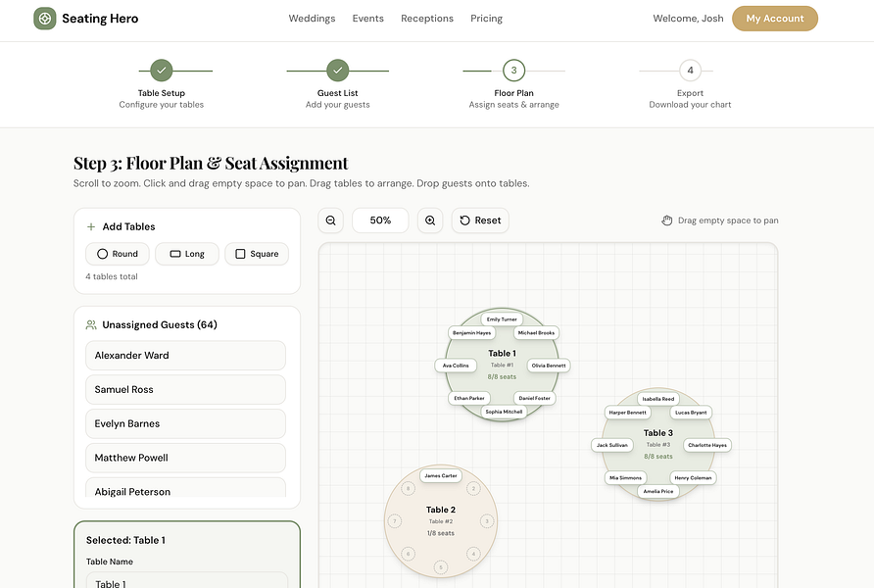Click guest chip Benjamin Hayes
This screenshot has width=874, height=588.
pyautogui.click(x=471, y=333)
